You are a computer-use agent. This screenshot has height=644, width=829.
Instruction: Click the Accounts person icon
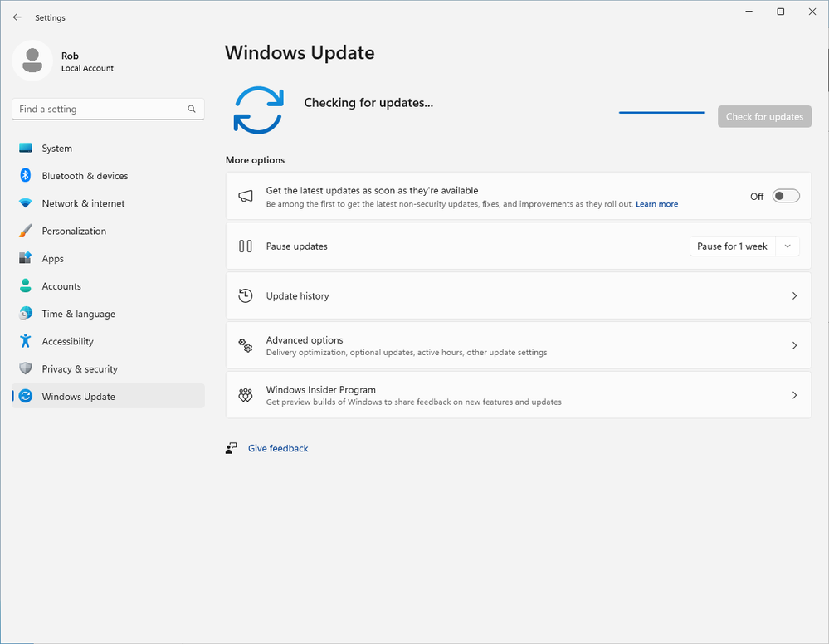point(26,285)
